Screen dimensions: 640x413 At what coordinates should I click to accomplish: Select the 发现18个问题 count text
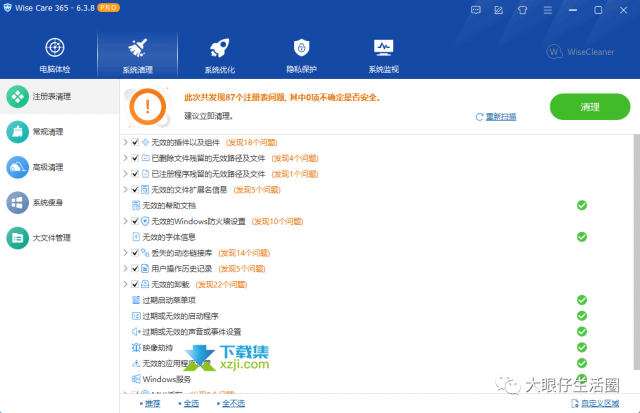click(x=251, y=142)
